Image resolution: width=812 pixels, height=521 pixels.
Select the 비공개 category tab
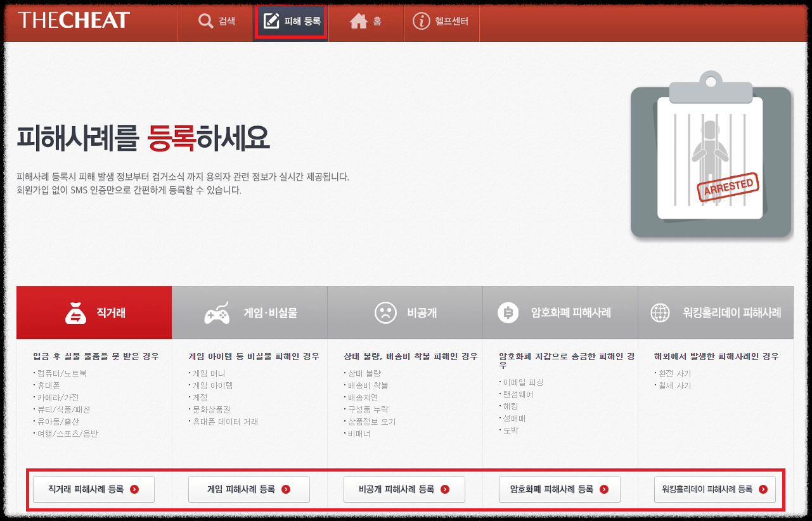coord(404,312)
